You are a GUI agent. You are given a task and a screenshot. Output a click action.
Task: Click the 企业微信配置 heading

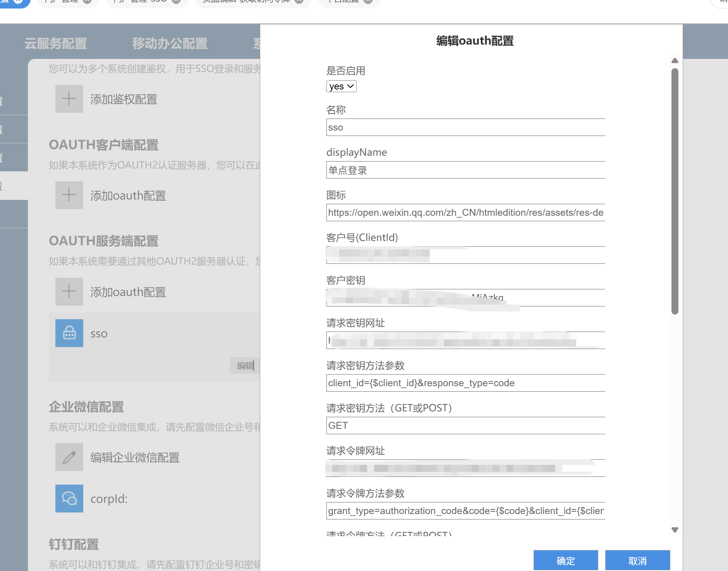[x=86, y=407]
